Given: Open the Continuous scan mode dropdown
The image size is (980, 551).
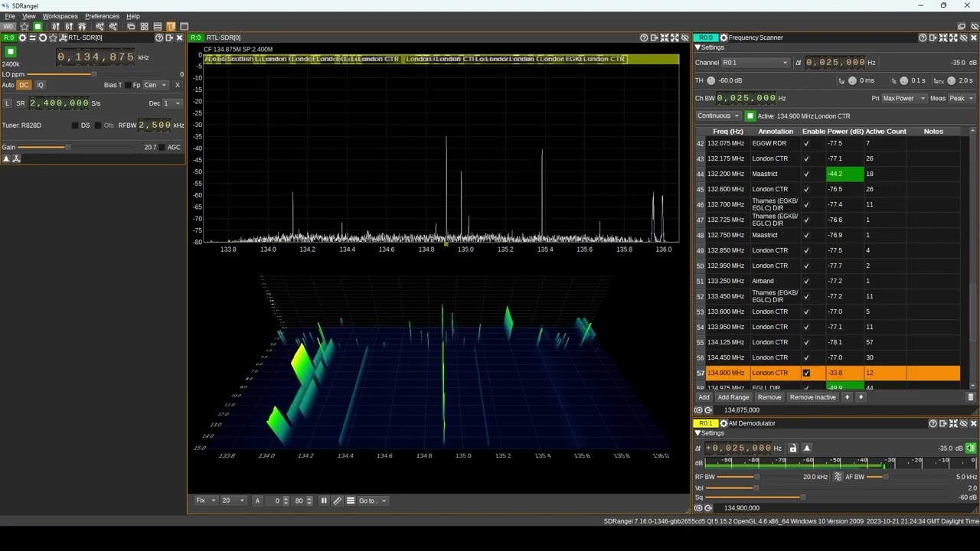Looking at the screenshot, I should (x=718, y=116).
